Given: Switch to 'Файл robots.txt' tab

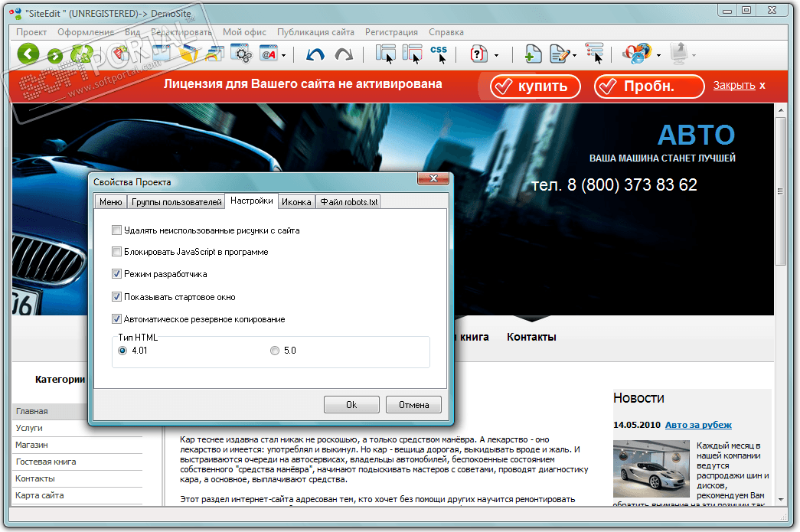Looking at the screenshot, I should tap(349, 202).
